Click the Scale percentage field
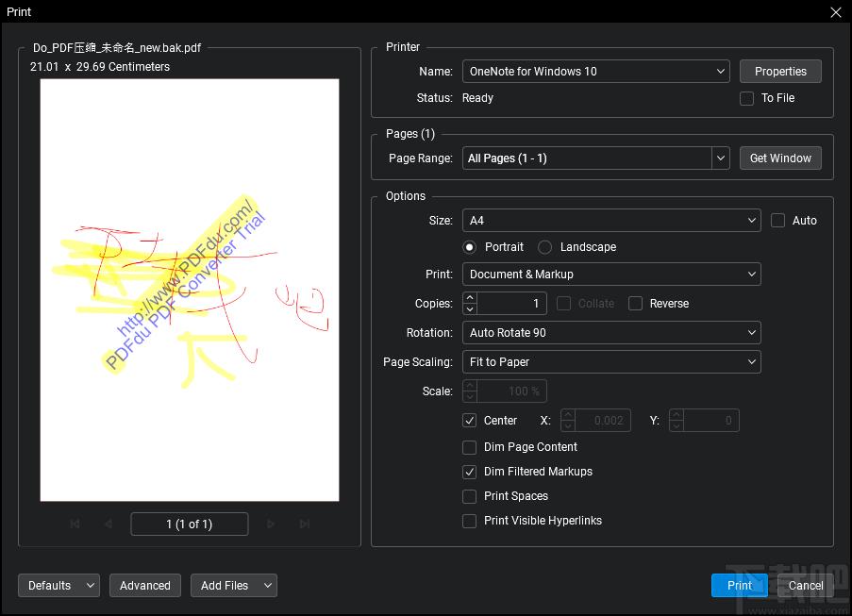852x616 pixels. tap(511, 391)
